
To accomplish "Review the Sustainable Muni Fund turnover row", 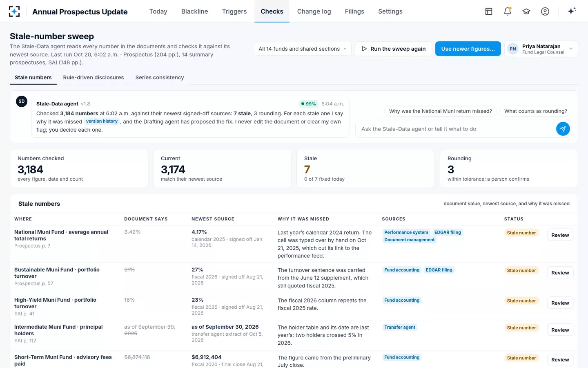I will pos(560,273).
